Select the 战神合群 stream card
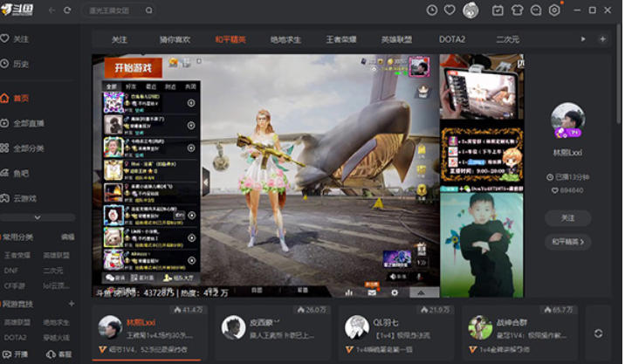 tap(519, 332)
